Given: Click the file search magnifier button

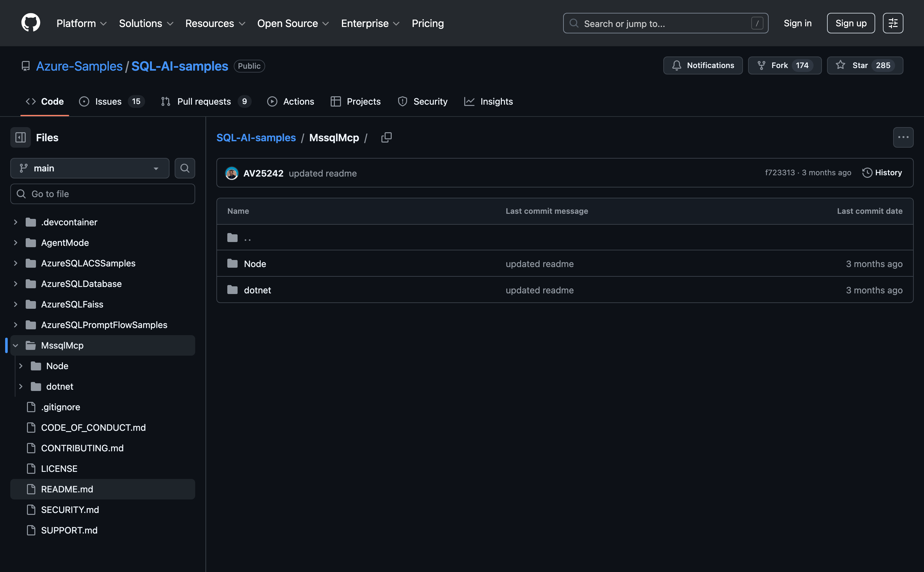Looking at the screenshot, I should [x=185, y=168].
